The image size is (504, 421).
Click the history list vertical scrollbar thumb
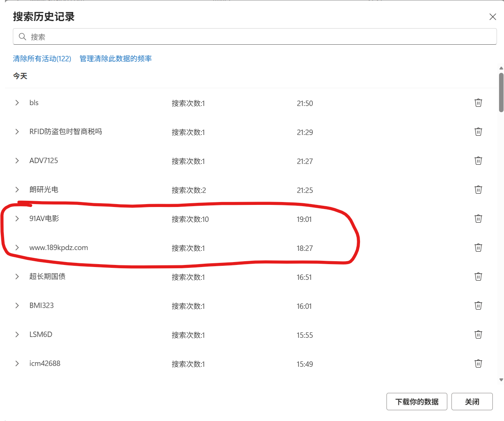(501, 92)
